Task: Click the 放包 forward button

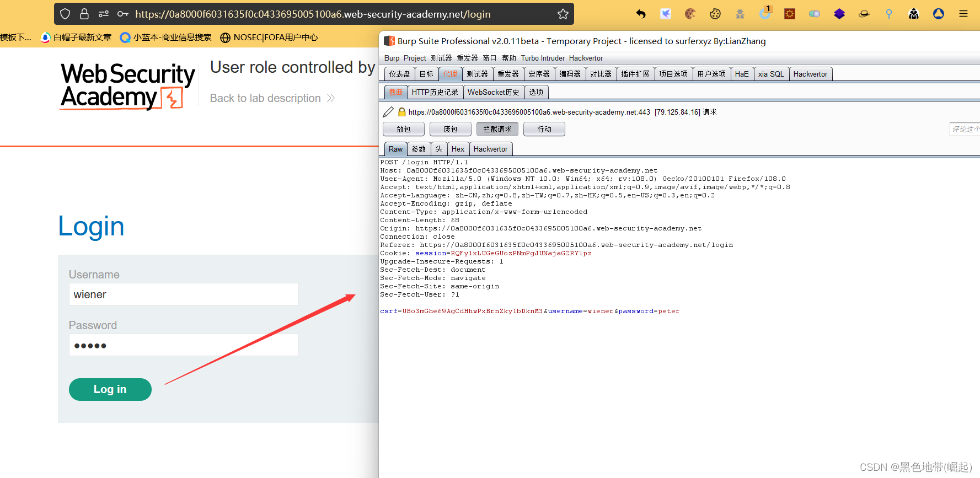Action: pyautogui.click(x=404, y=129)
